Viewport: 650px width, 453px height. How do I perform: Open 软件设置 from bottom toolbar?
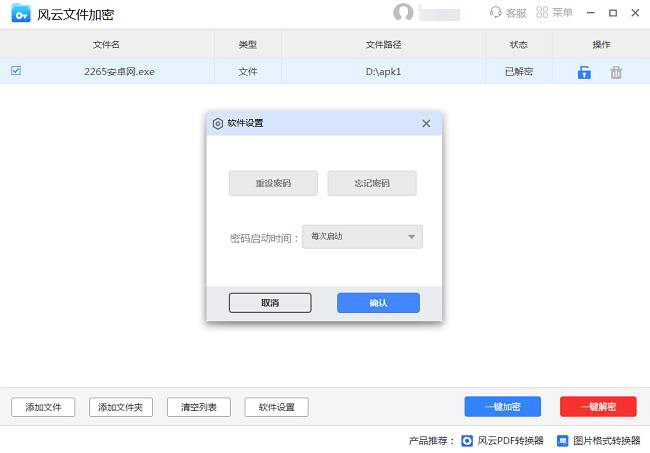pos(276,407)
